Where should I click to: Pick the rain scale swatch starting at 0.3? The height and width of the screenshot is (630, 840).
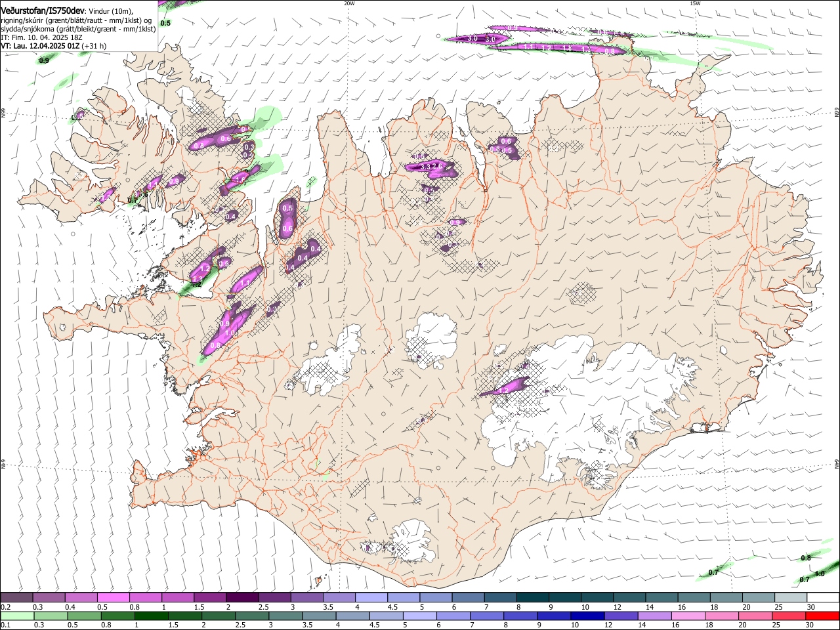tap(51, 616)
